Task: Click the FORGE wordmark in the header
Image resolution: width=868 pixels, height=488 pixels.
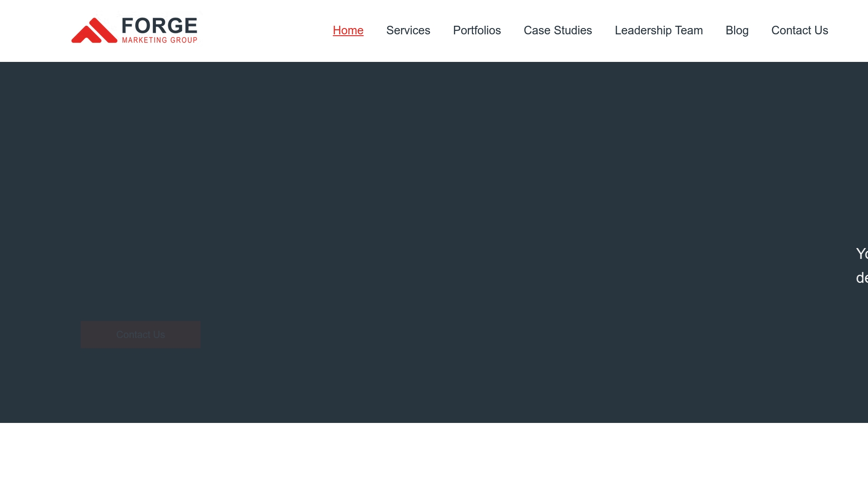Action: [x=157, y=26]
